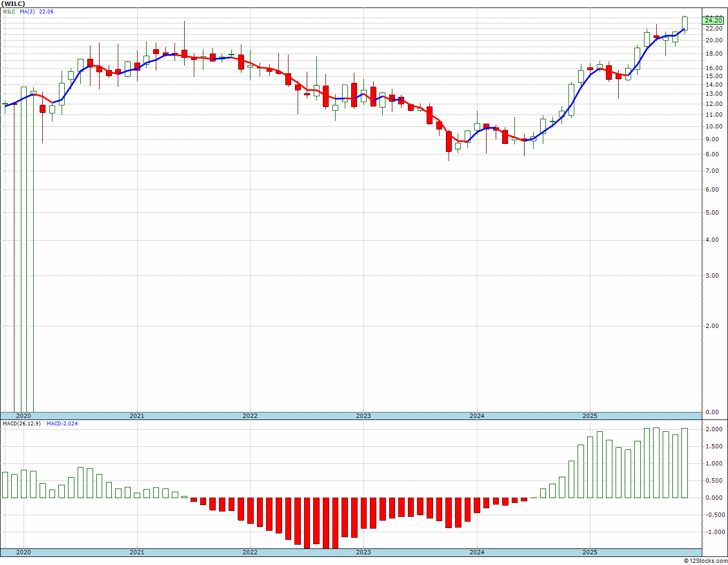Click the (WILC) chart title
This screenshot has width=728, height=565.
13,4
